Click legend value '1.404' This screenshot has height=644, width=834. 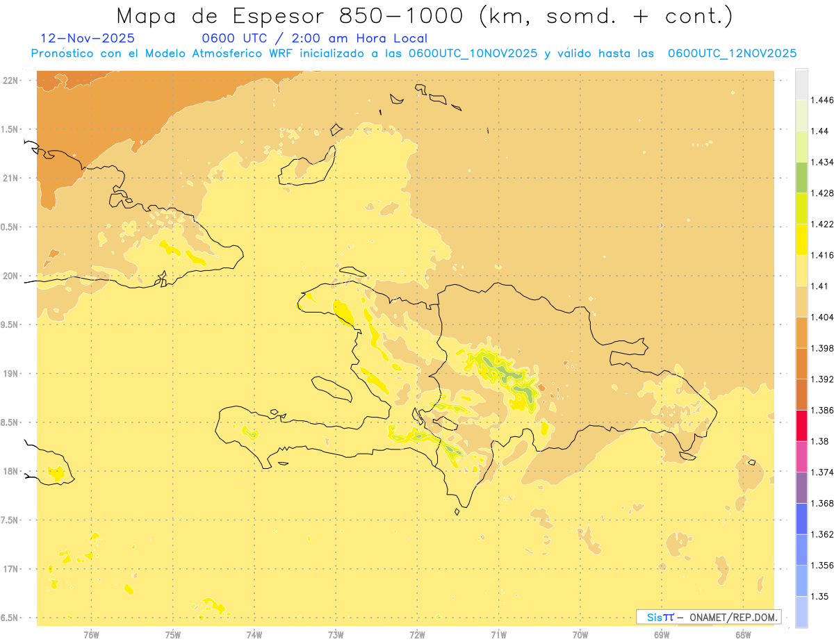(x=823, y=317)
